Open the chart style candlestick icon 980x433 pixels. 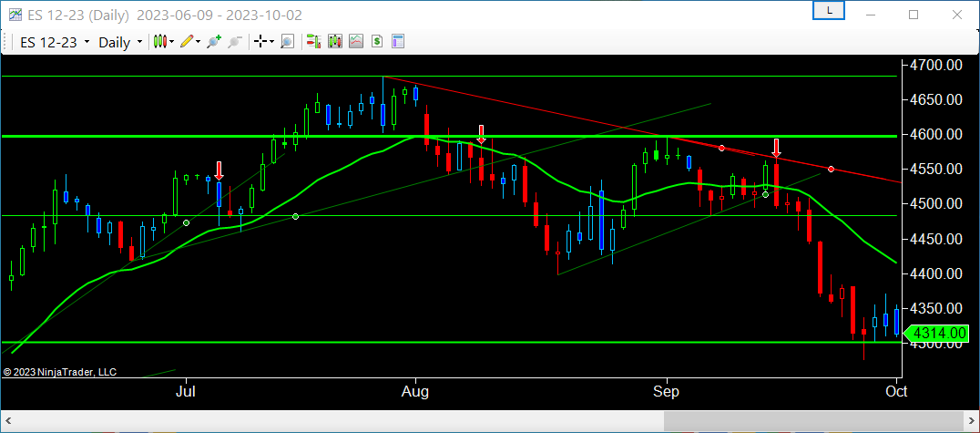pyautogui.click(x=160, y=42)
